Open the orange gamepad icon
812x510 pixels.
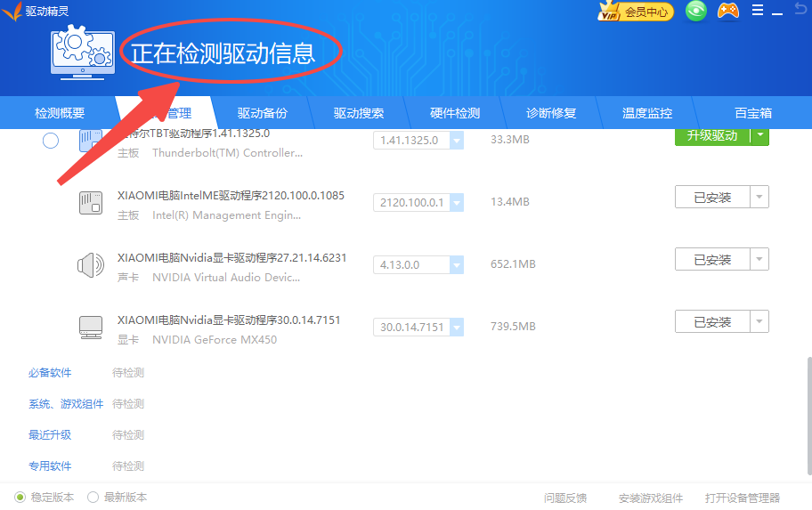(x=728, y=12)
